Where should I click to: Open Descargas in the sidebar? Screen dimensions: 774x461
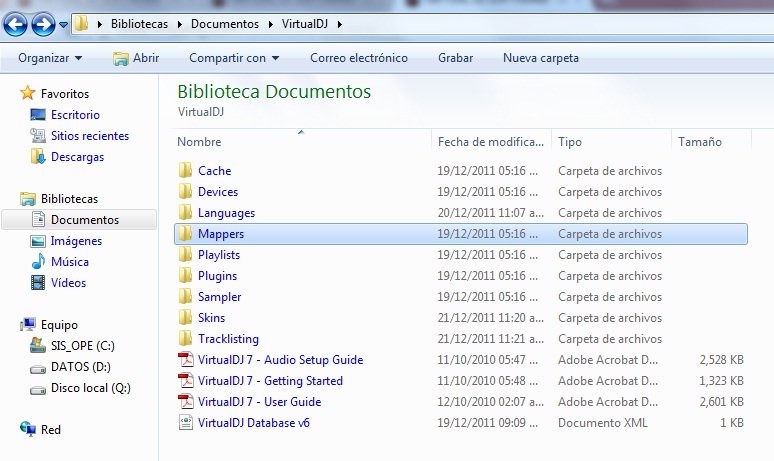[77, 156]
